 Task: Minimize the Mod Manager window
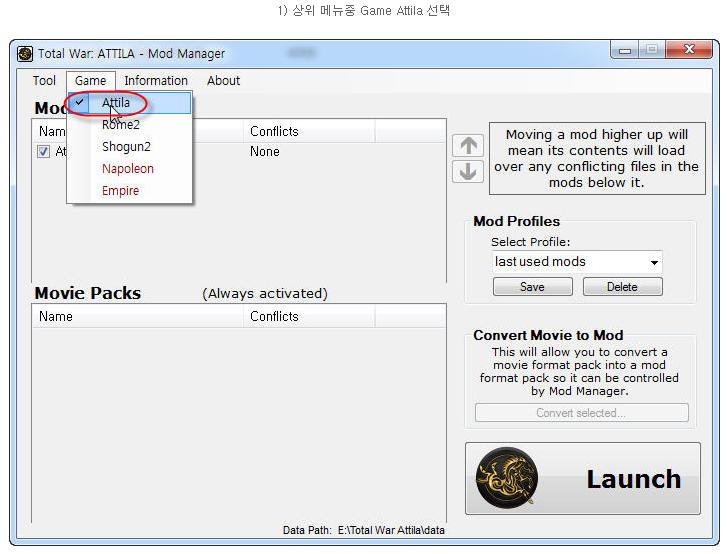pos(625,50)
